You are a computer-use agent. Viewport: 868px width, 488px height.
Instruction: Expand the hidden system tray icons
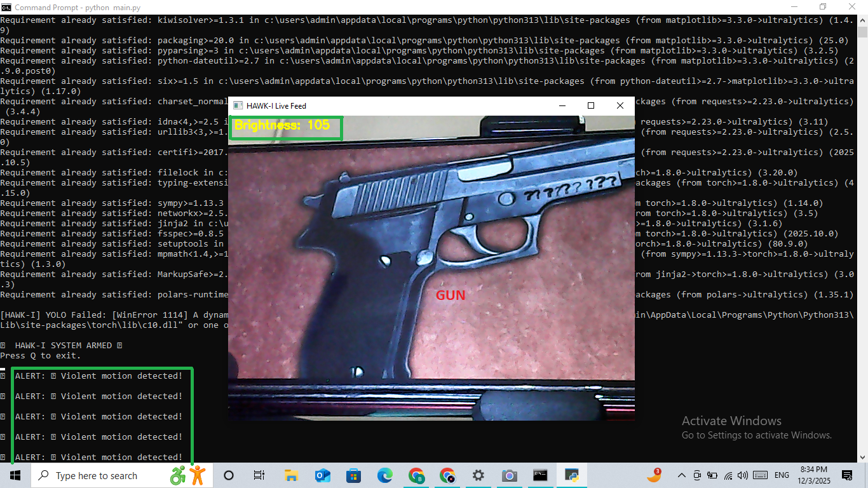(x=682, y=475)
